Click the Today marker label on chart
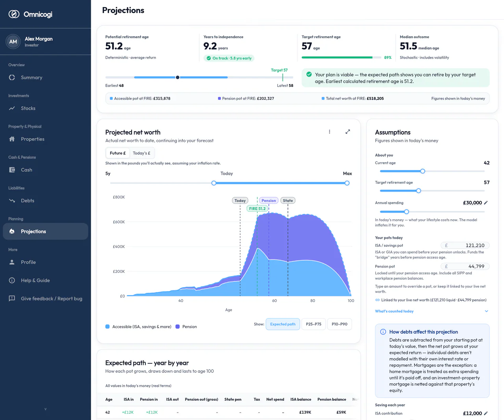Screen dimensions: 504x420 click(x=240, y=201)
